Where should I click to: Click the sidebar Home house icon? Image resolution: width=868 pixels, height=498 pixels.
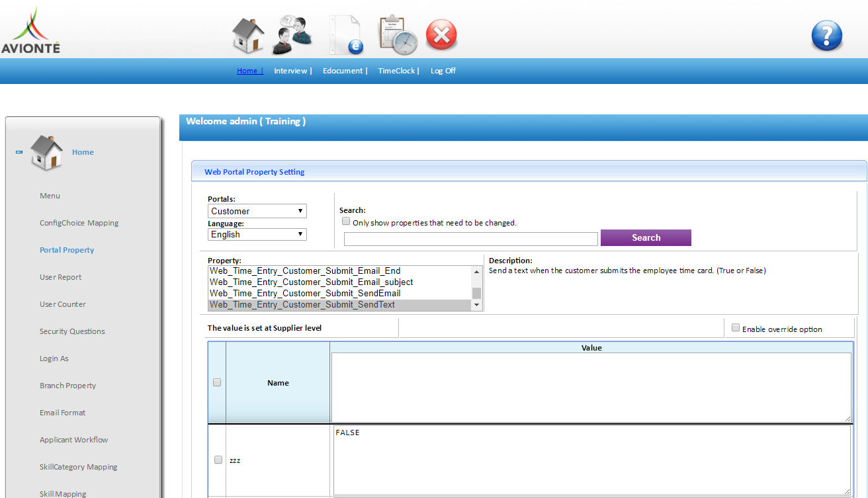tap(46, 153)
